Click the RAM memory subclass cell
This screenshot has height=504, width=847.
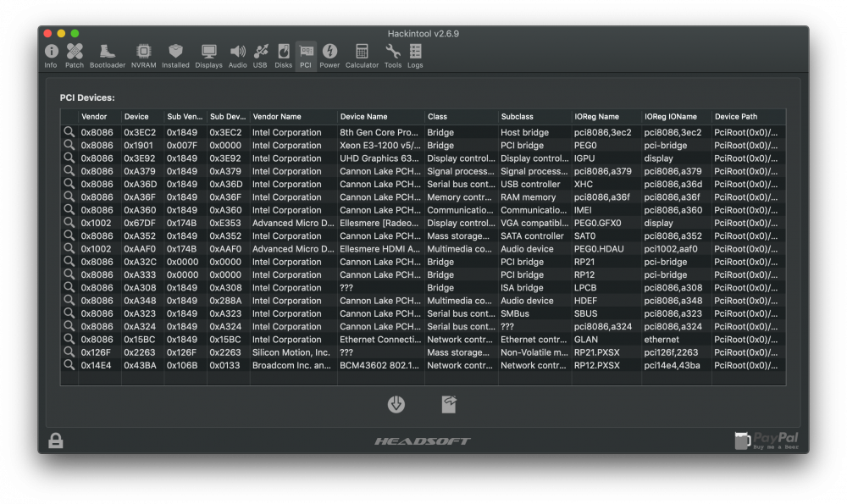pos(528,197)
